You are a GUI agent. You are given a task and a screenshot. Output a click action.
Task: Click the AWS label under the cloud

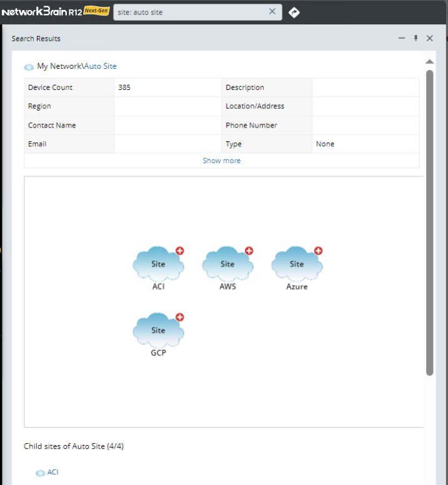coord(227,286)
